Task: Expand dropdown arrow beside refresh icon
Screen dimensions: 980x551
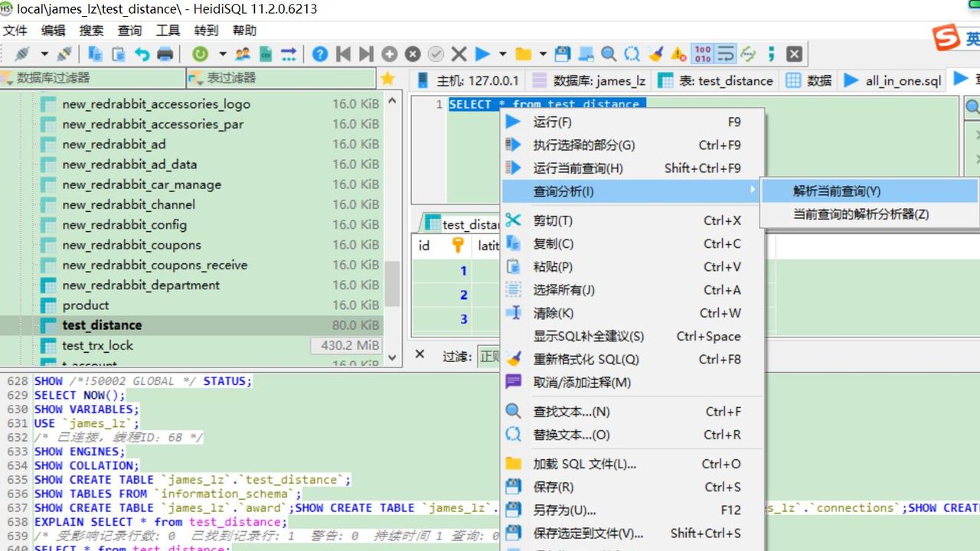Action: click(x=223, y=54)
